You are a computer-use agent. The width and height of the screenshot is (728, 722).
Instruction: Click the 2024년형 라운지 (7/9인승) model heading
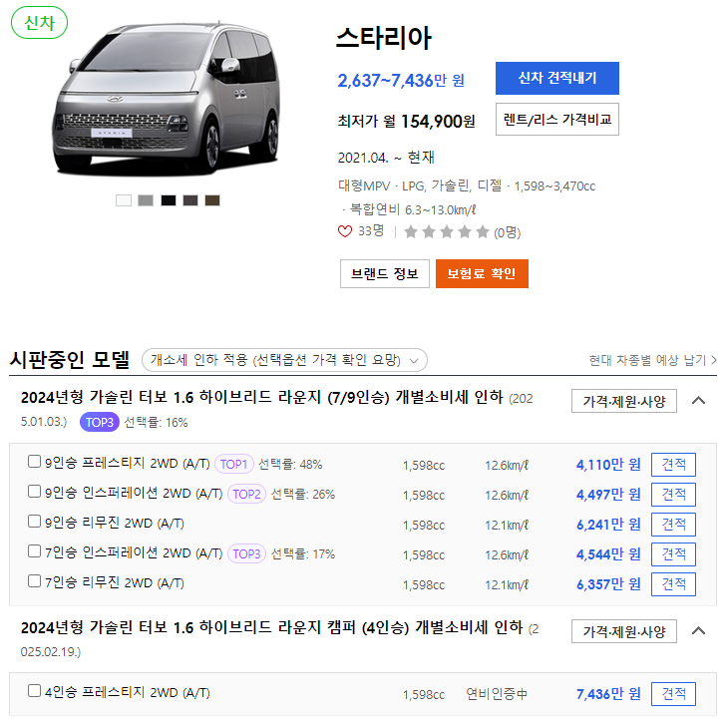point(262,398)
